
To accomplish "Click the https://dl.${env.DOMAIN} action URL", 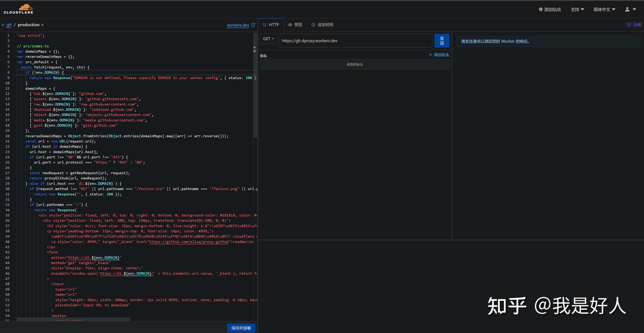I will click(x=94, y=258).
